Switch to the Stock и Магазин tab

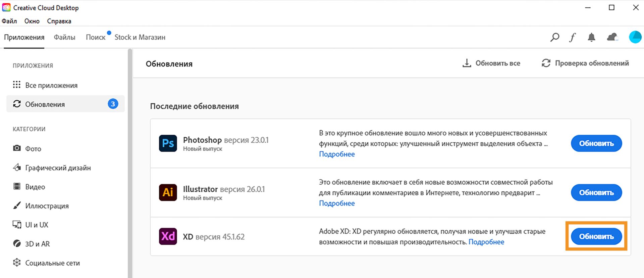[x=140, y=37]
